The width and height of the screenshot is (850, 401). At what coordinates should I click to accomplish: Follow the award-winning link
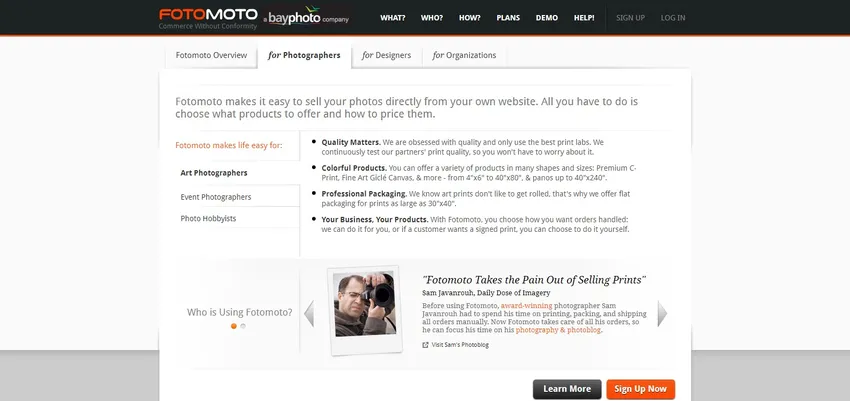pyautogui.click(x=526, y=306)
